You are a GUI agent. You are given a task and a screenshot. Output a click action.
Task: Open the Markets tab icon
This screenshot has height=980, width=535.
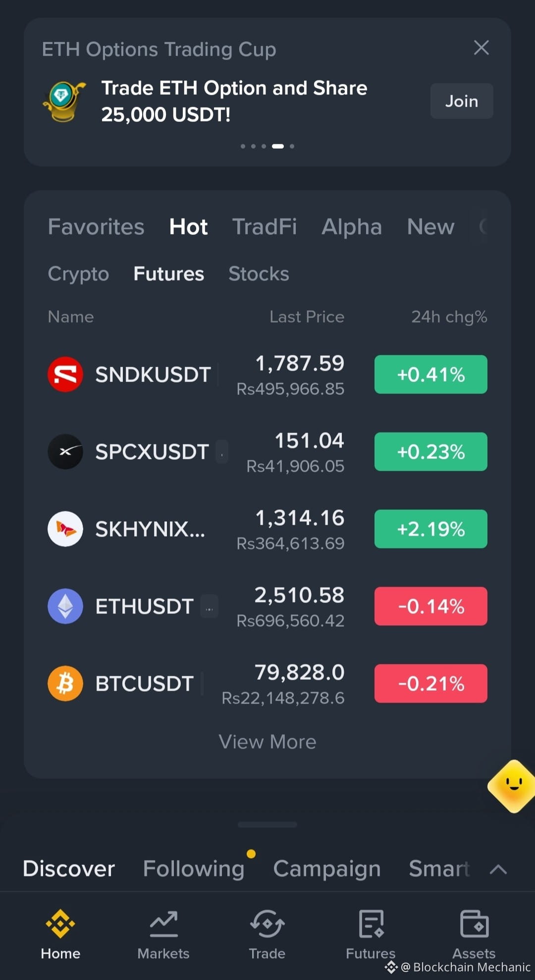pyautogui.click(x=163, y=924)
